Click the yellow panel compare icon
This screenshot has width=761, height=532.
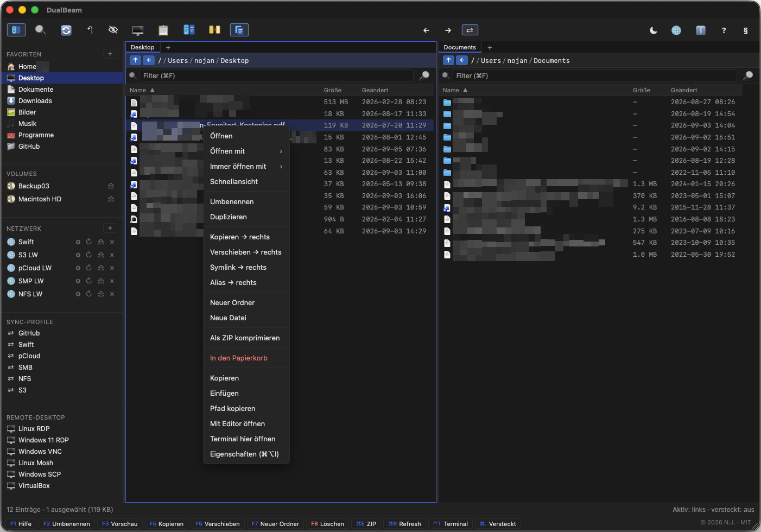coord(214,30)
